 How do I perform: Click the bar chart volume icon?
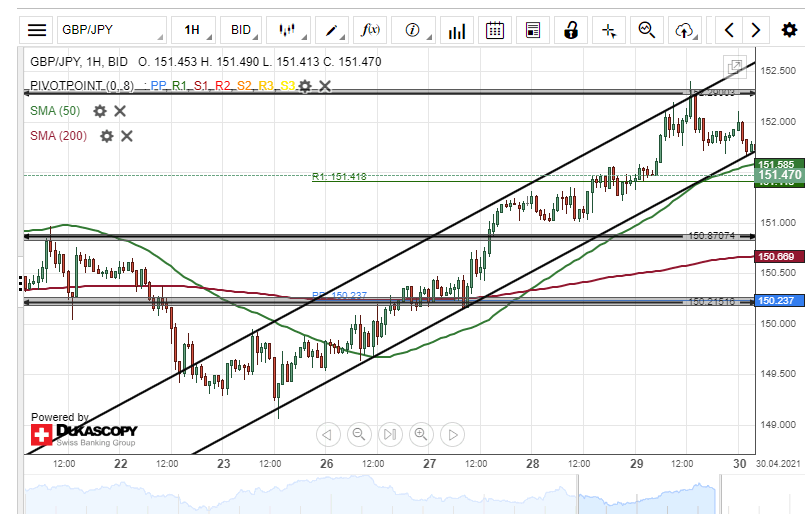click(457, 30)
